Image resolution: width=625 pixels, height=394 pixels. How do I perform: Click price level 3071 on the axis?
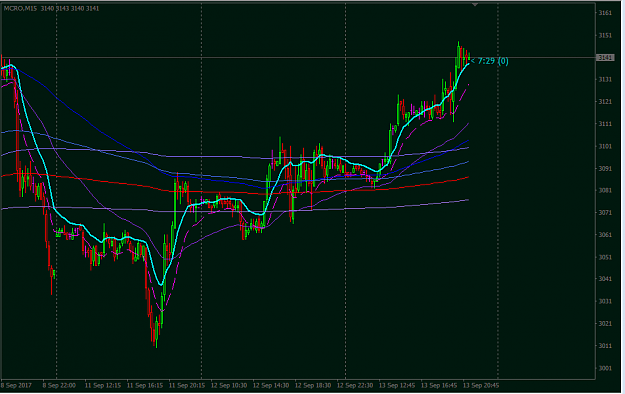[x=605, y=213]
